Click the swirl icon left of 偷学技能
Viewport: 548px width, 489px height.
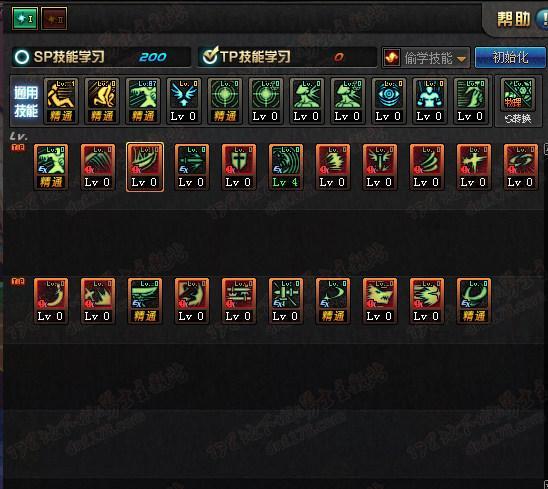(x=391, y=57)
